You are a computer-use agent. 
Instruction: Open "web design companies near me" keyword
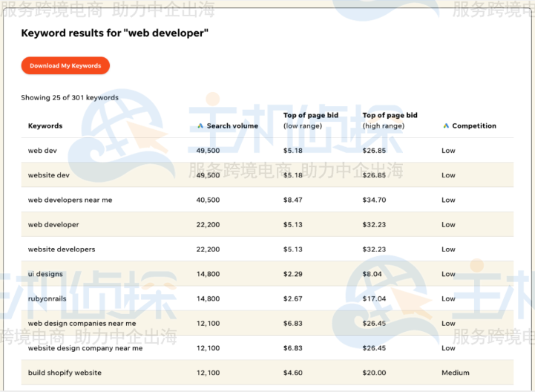(x=82, y=324)
